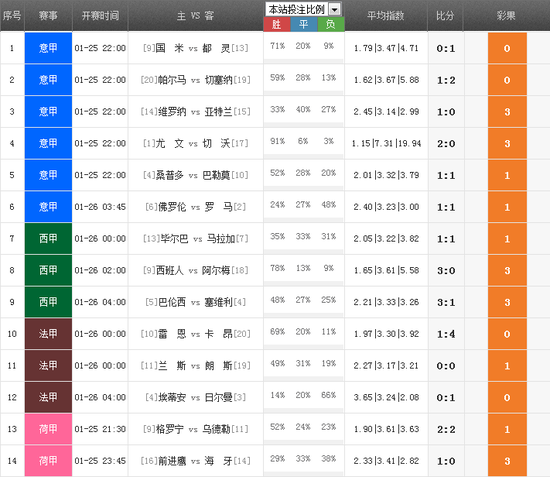Open the 切塞纳 team link
The height and width of the screenshot is (477, 550).
(x=219, y=80)
